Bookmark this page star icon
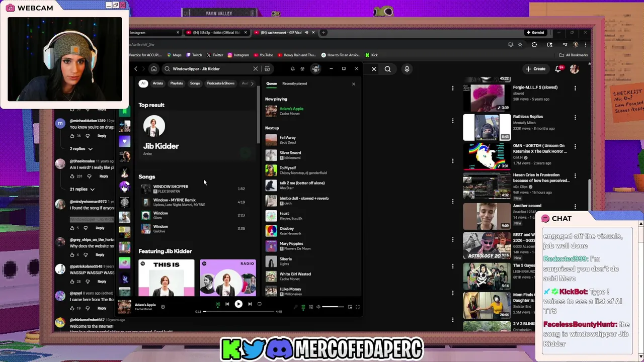This screenshot has width=644, height=362. tap(520, 45)
